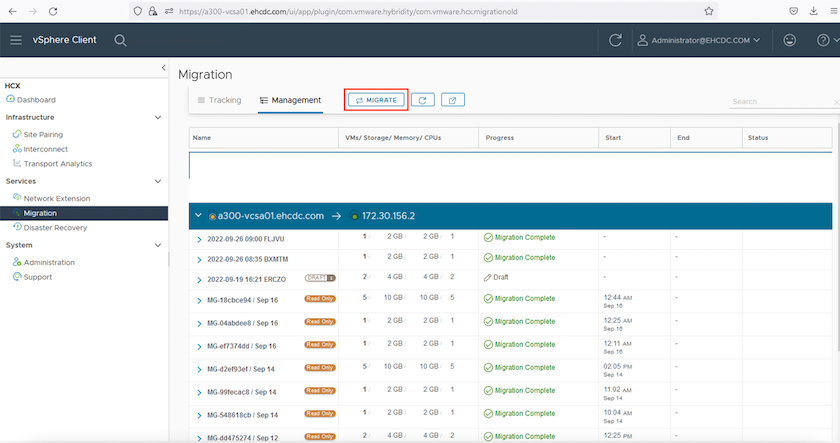The height and width of the screenshot is (443, 840).
Task: Click the search magnifier icon in header
Action: pos(120,40)
